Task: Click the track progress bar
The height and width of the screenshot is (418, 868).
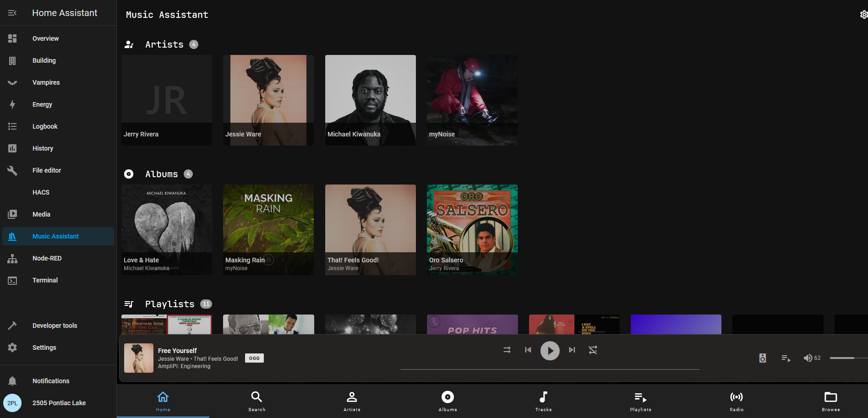Action: point(550,369)
